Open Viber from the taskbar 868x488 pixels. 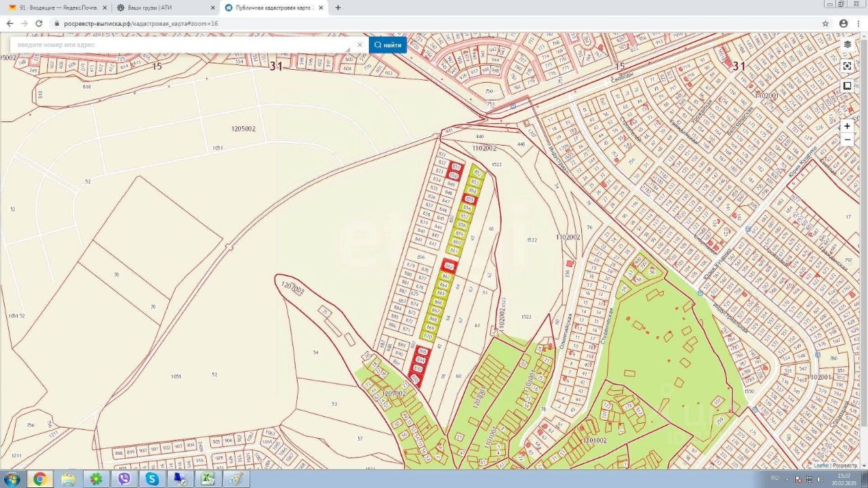[x=123, y=479]
